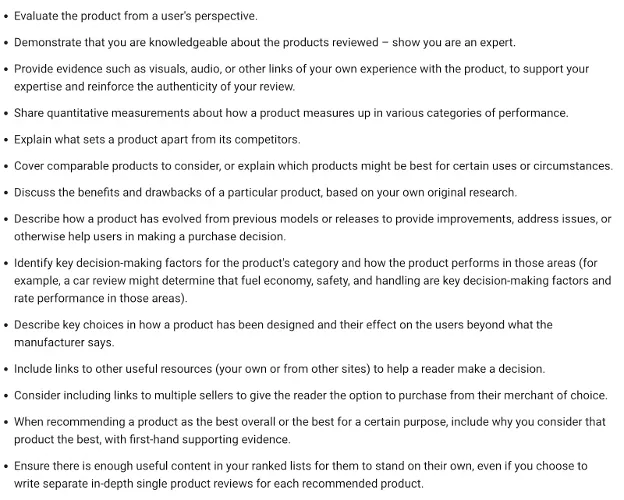
Task: Click the 'Consider including links to multiple sellers' bullet
Action: tap(311, 395)
